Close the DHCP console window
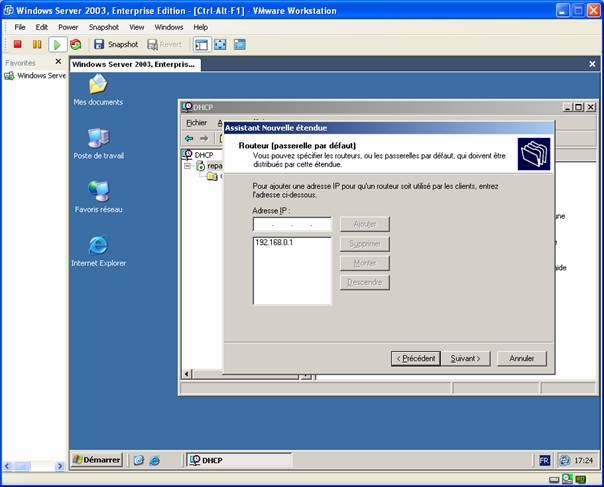This screenshot has width=604, height=487. tap(591, 107)
